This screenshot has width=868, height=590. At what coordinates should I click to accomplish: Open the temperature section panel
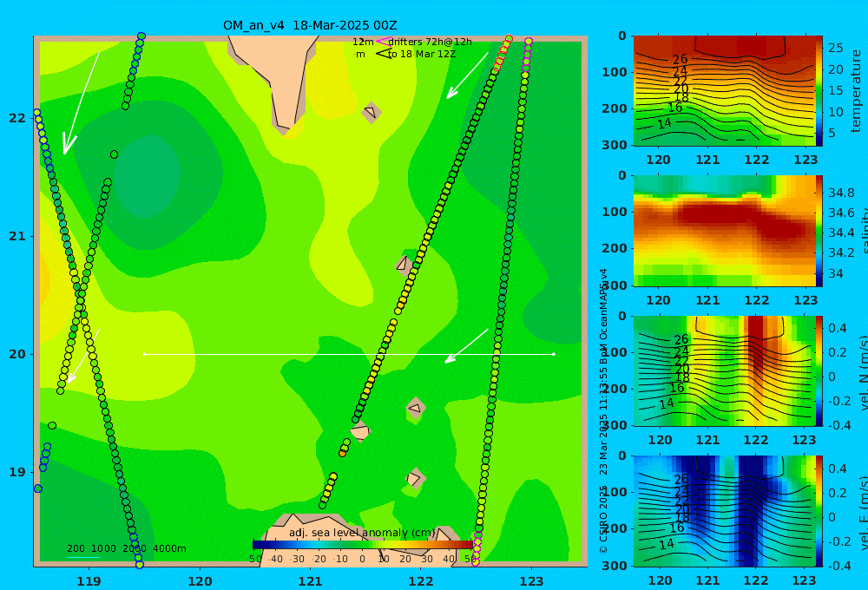click(724, 91)
